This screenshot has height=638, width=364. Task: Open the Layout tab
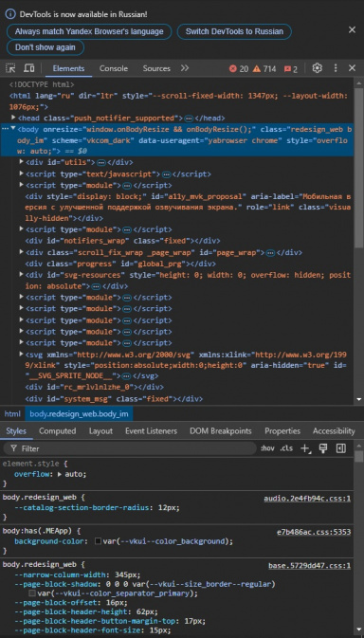point(100,431)
